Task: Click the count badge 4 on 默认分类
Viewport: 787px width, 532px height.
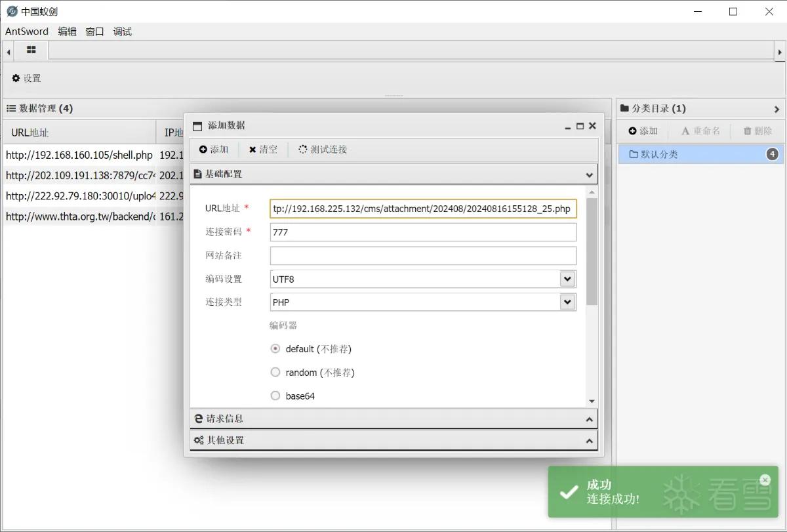Action: (x=773, y=154)
